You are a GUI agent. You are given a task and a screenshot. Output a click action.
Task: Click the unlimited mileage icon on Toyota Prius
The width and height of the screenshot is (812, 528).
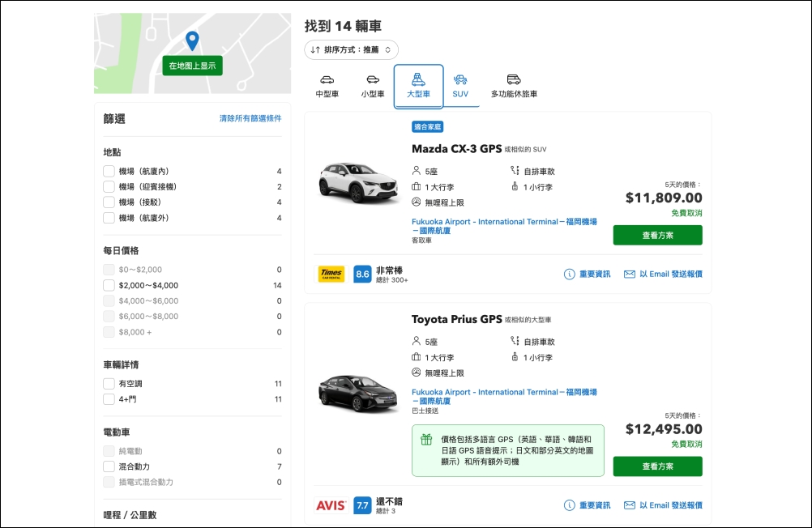[416, 373]
